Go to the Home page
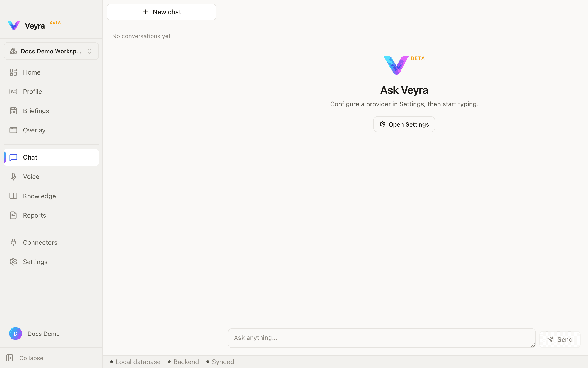This screenshot has height=368, width=588. 51,72
